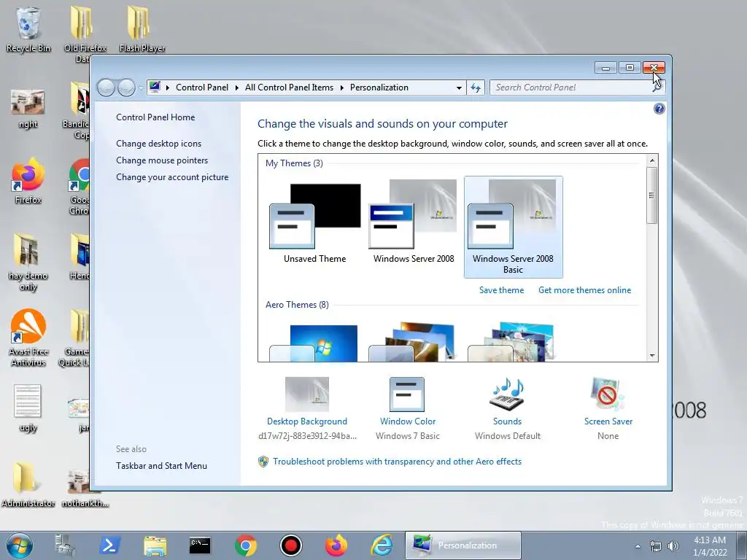
Task: Click the network tray icon
Action: tap(656, 546)
